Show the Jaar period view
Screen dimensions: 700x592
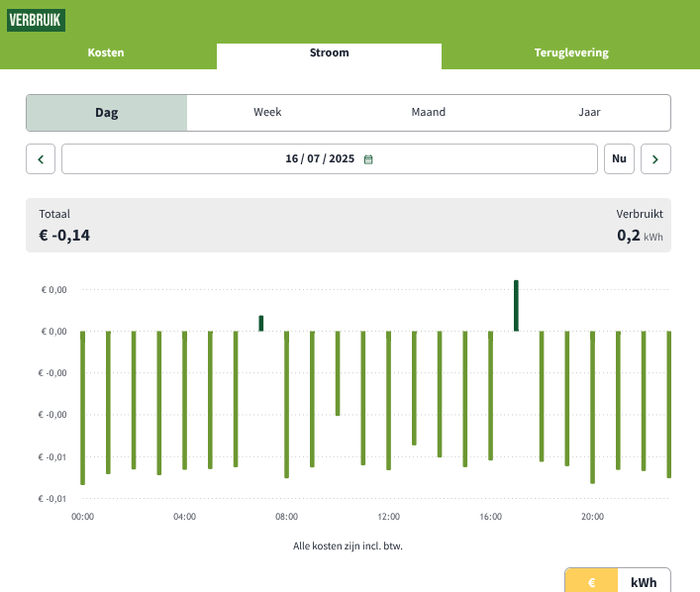click(589, 113)
